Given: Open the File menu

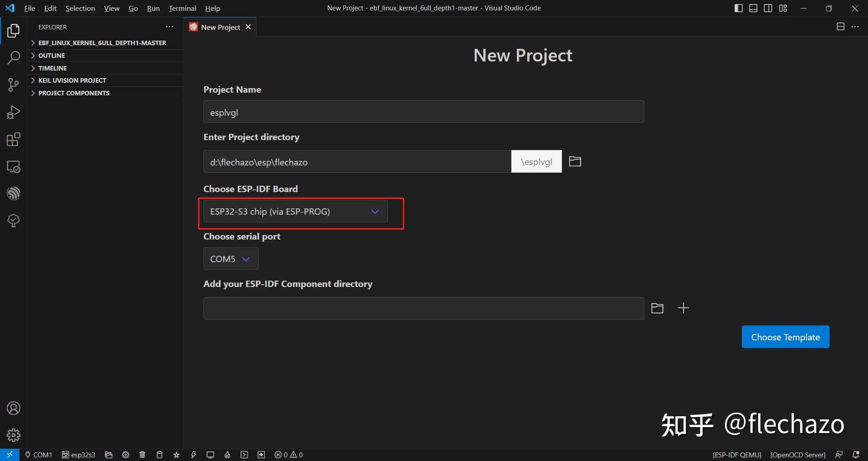Looking at the screenshot, I should 29,8.
